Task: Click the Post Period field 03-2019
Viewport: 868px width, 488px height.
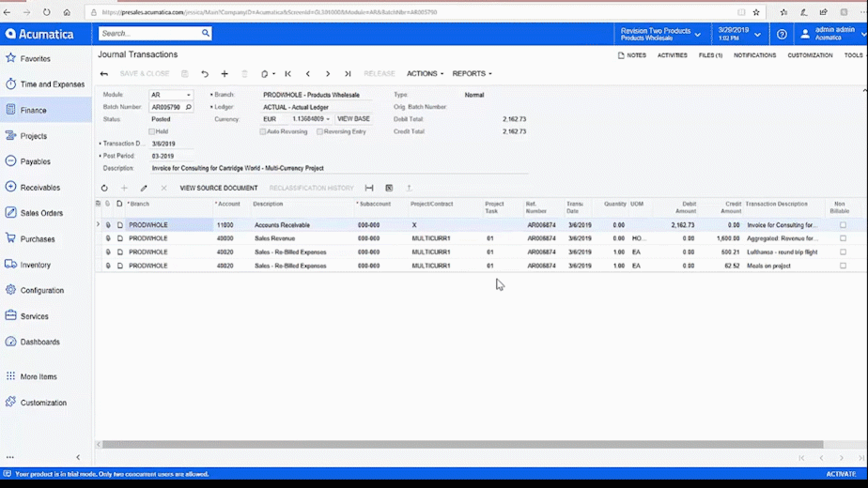Action: point(172,156)
